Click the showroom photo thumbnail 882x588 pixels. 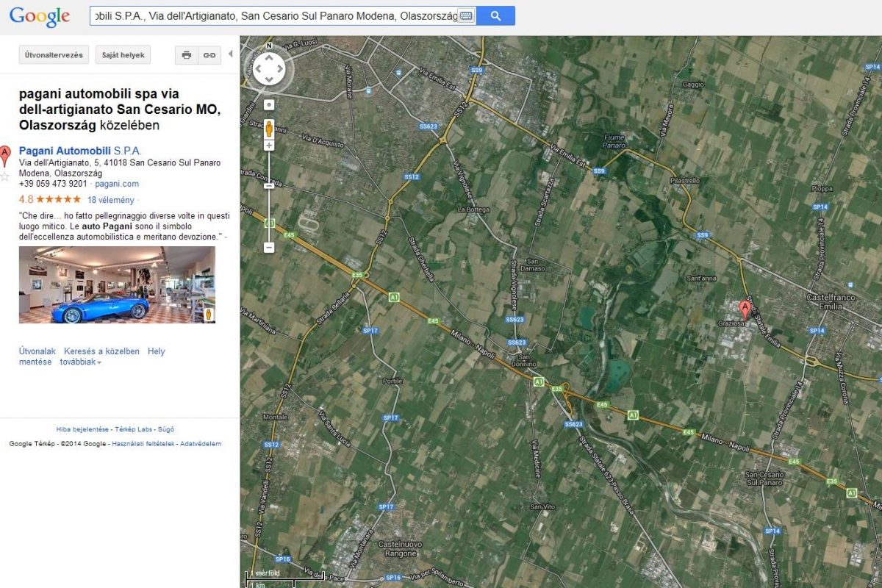117,284
